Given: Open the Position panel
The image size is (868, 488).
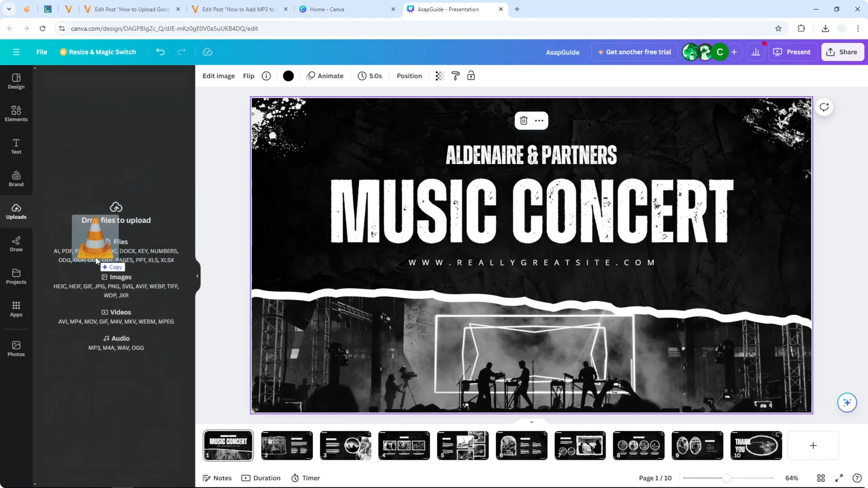Looking at the screenshot, I should point(409,76).
